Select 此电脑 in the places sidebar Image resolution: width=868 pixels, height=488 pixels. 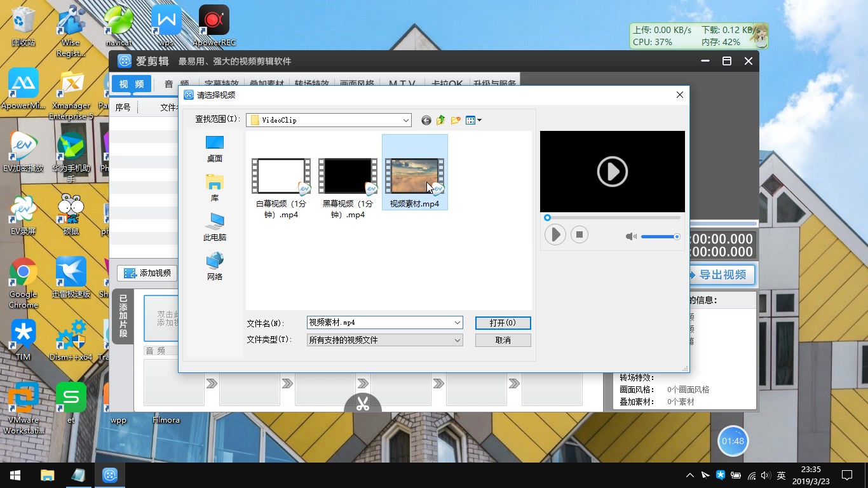[x=215, y=228]
